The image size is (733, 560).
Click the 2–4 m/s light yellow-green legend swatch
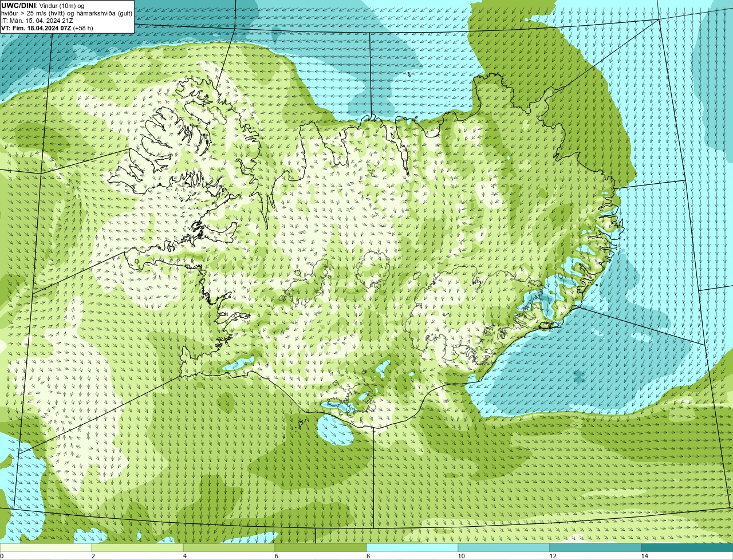click(137, 548)
